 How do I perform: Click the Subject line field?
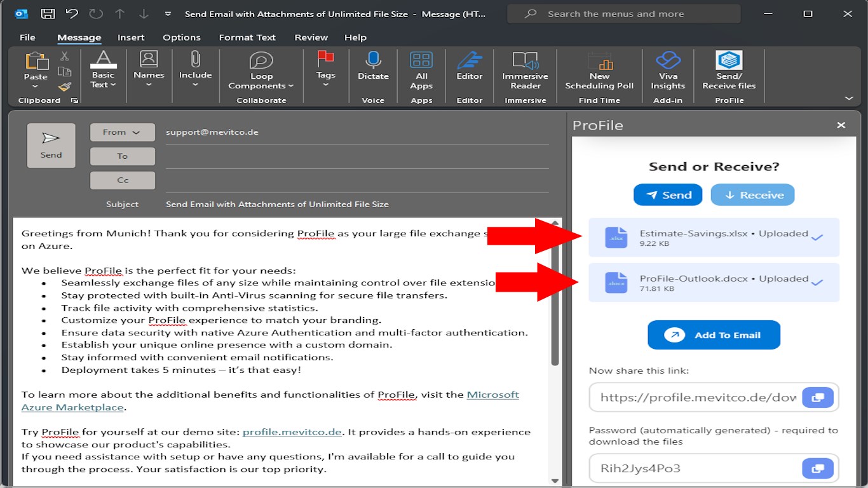(x=357, y=205)
